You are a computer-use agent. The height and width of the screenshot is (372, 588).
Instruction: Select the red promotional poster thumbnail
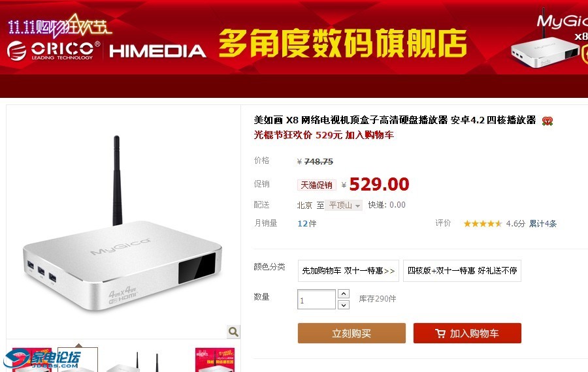pyautogui.click(x=215, y=360)
